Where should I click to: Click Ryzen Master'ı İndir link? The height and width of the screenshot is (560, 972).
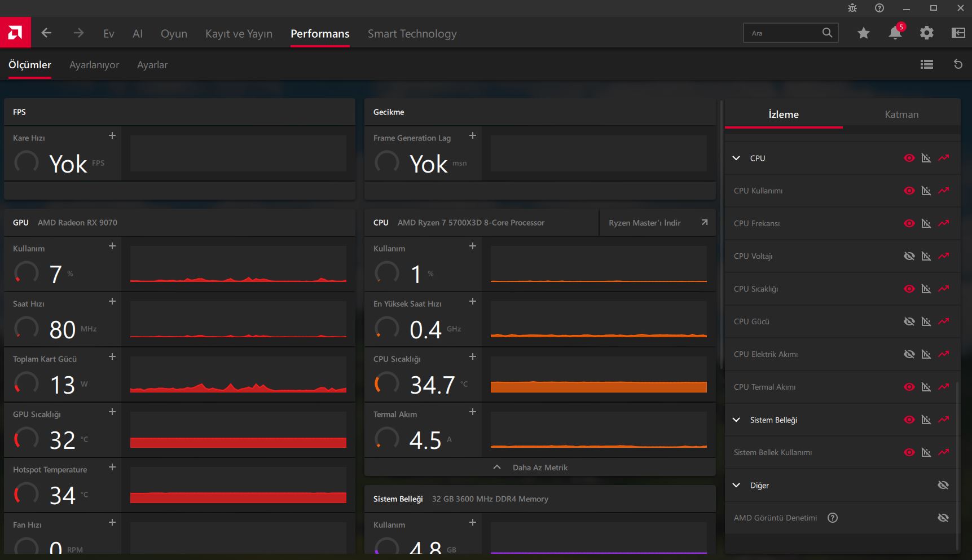click(657, 223)
